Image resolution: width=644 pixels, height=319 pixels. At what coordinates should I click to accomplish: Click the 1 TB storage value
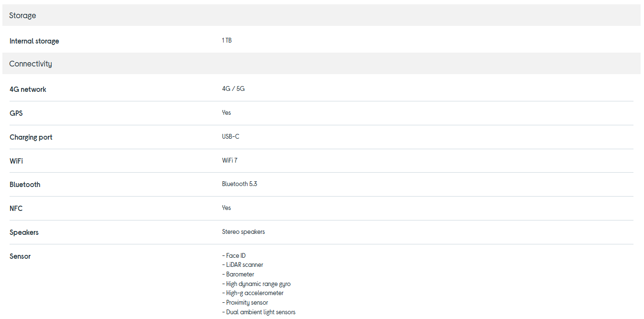click(227, 41)
